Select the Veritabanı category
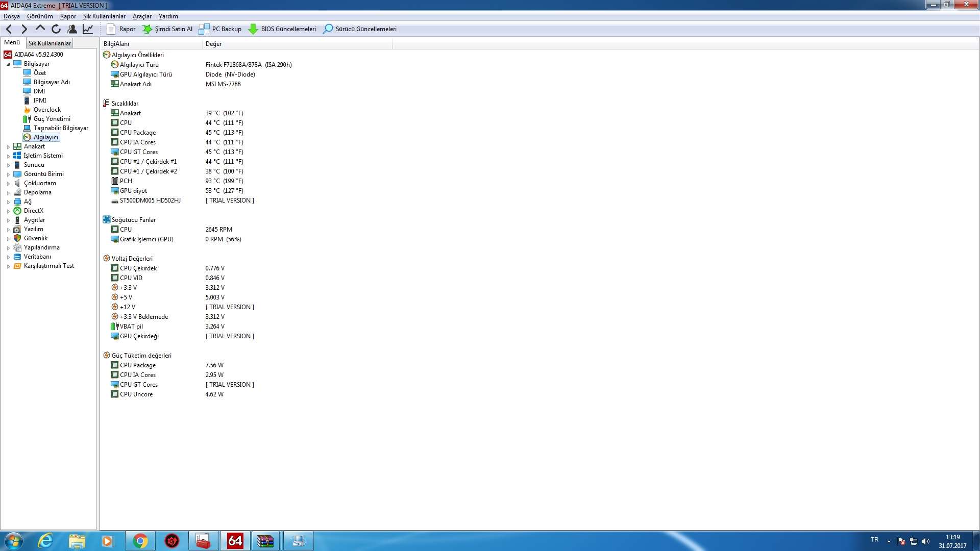 [37, 257]
